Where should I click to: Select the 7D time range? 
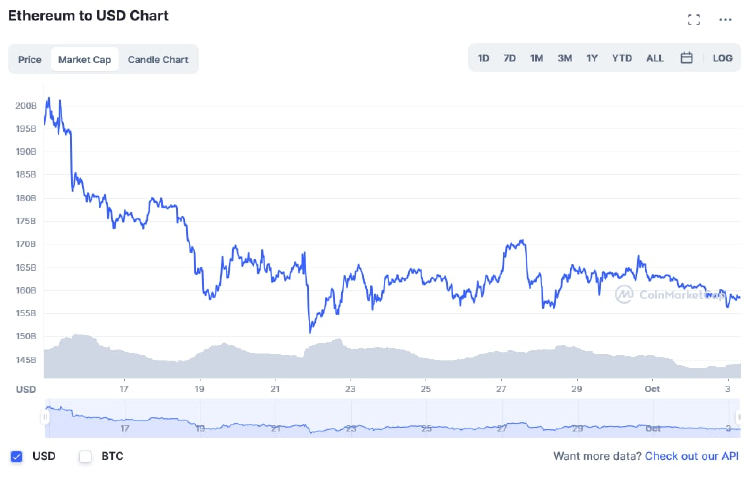click(509, 58)
